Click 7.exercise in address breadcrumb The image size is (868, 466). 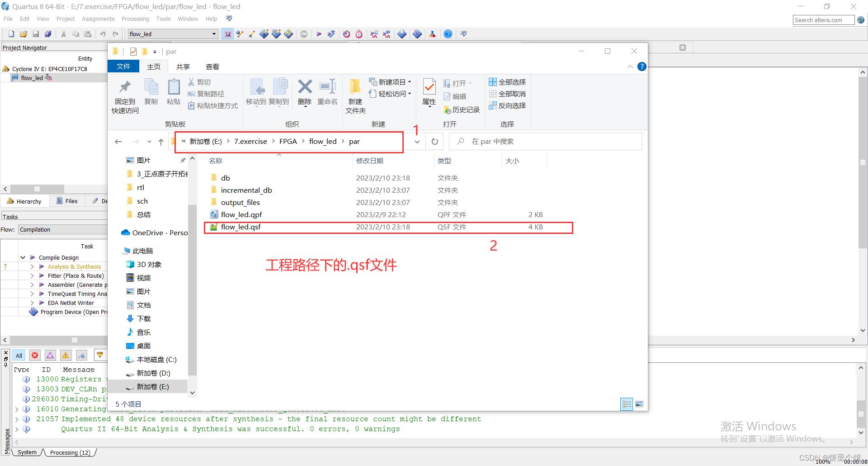click(x=250, y=142)
